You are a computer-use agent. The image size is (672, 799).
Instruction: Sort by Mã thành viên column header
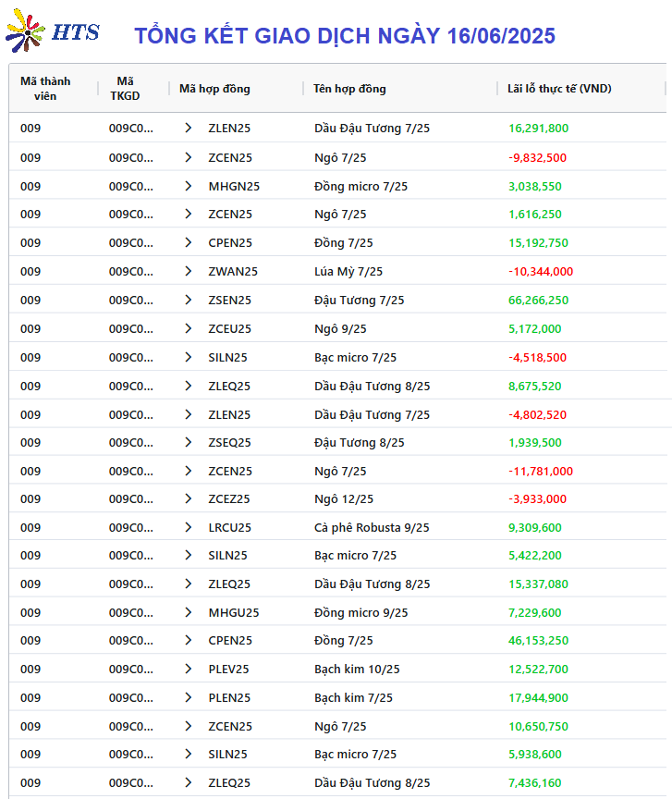(x=45, y=89)
